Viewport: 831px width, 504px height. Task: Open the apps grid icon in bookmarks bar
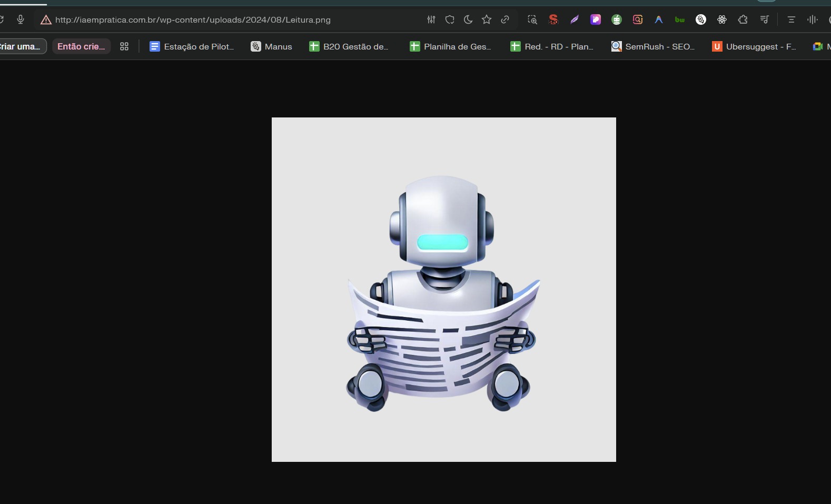pyautogui.click(x=124, y=46)
